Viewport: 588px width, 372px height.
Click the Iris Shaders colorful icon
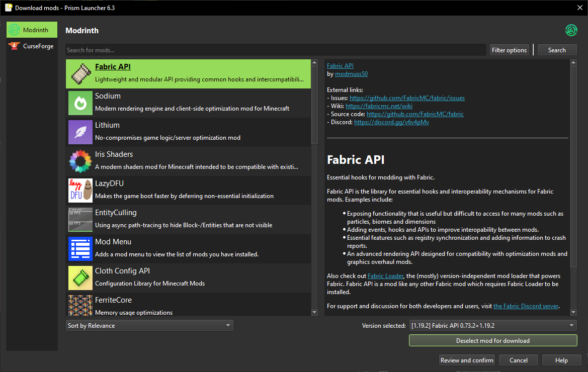pyautogui.click(x=80, y=161)
